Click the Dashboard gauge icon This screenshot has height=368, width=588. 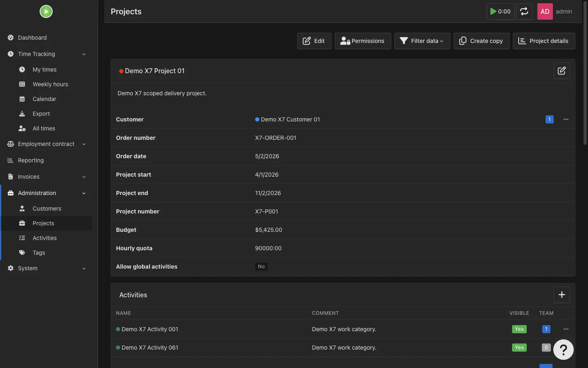[x=11, y=38]
